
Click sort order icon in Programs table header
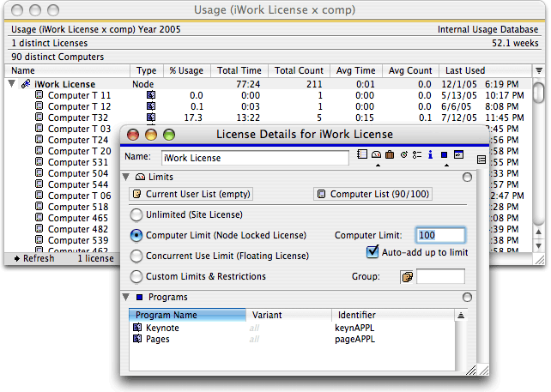tap(461, 316)
